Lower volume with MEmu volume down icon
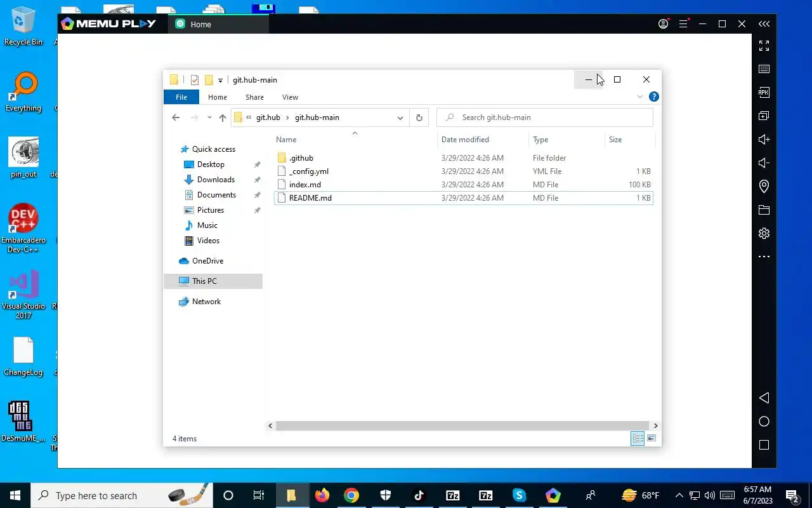 [x=764, y=163]
